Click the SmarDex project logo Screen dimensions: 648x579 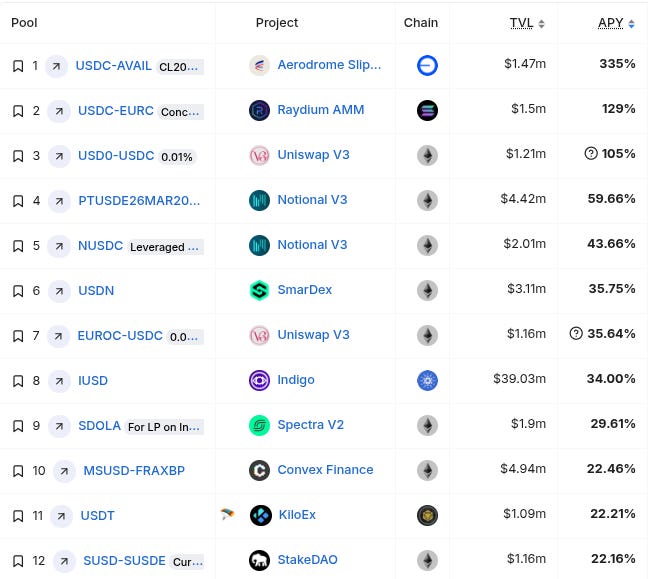[x=259, y=290]
